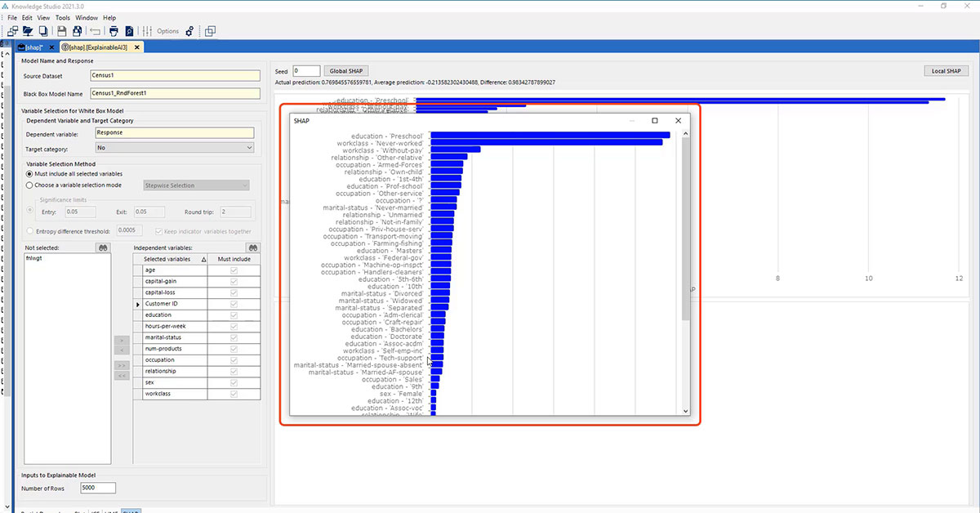980x513 pixels.
Task: Click the cascade windows toolbar icon
Action: 210,31
